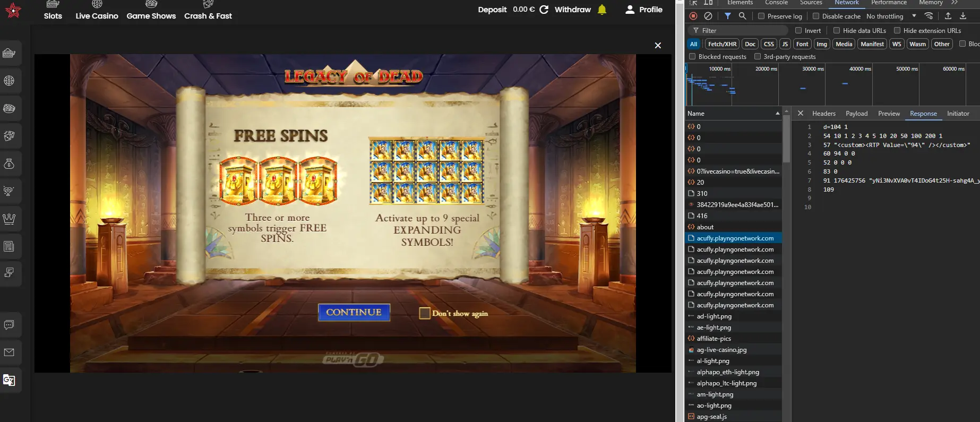
Task: Open the Headers tab of the request
Action: [824, 113]
